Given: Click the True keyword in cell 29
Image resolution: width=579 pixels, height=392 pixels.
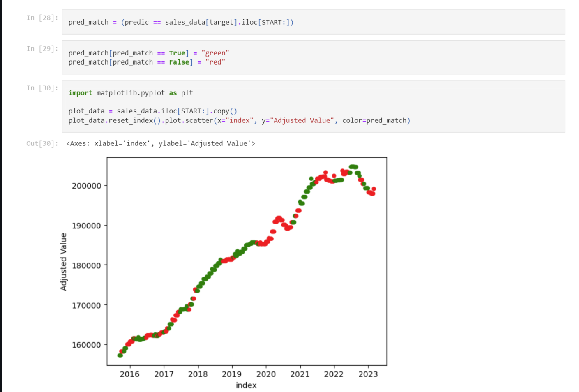Looking at the screenshot, I should (177, 53).
